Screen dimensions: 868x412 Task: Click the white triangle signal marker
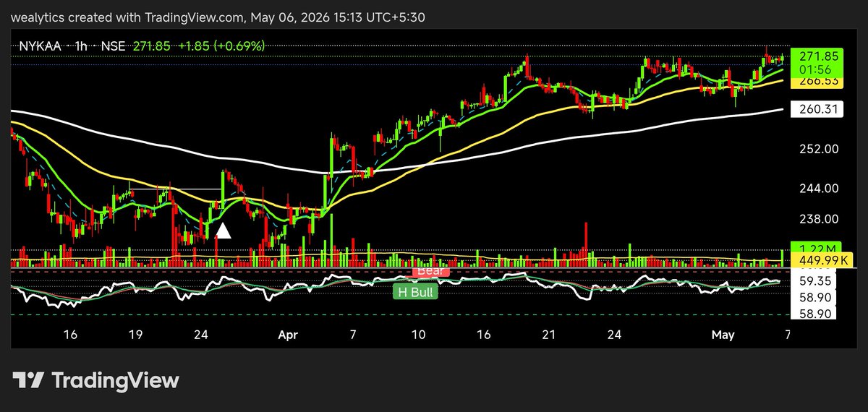click(x=224, y=231)
